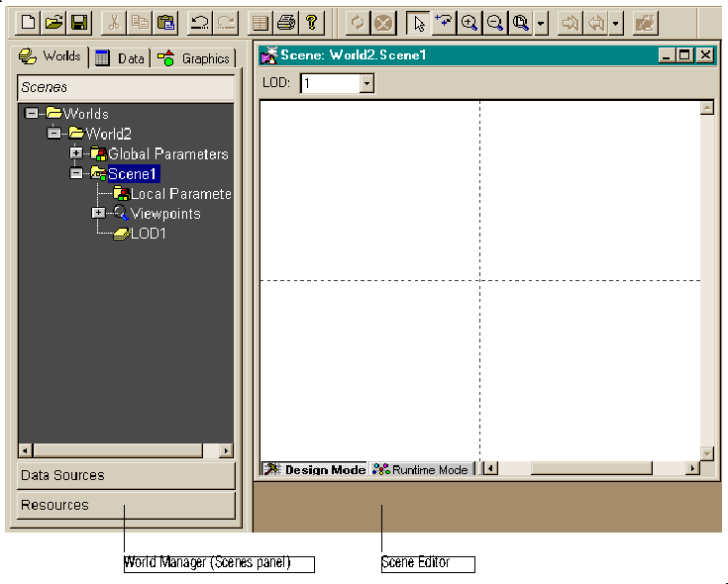Select the arrow pointer tool
The width and height of the screenshot is (728, 584).
pos(418,21)
